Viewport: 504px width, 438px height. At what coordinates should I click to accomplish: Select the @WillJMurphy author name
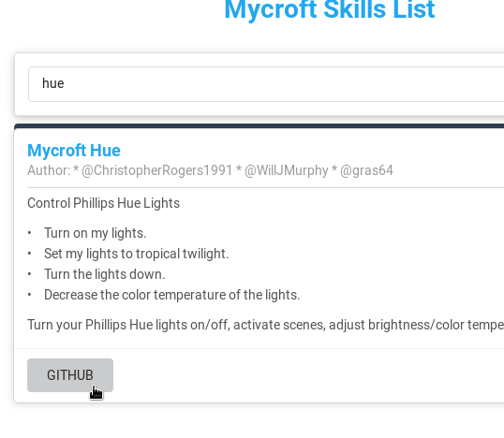(287, 170)
